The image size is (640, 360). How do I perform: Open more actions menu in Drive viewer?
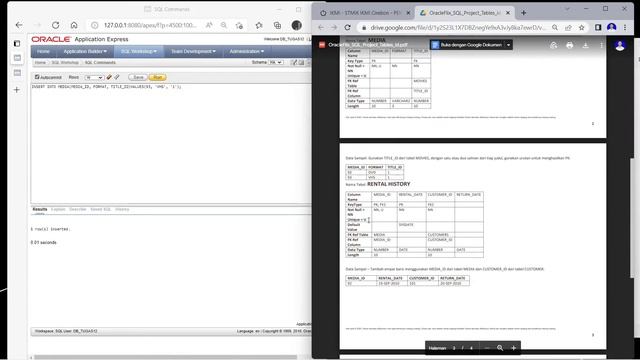(601, 45)
